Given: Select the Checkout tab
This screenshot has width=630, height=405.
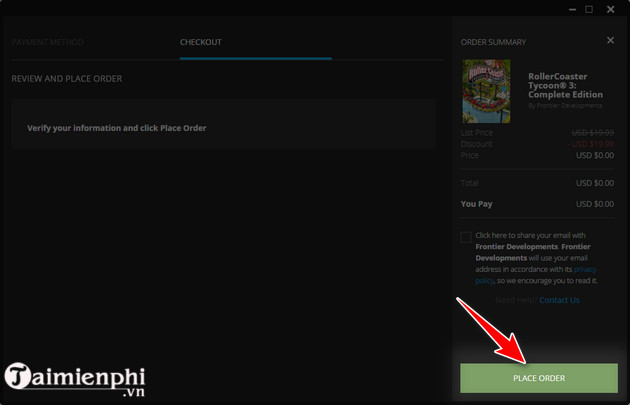Looking at the screenshot, I should click(200, 42).
